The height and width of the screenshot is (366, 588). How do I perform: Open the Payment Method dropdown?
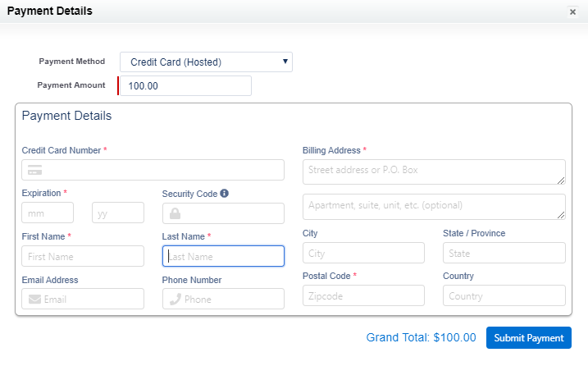click(x=206, y=62)
